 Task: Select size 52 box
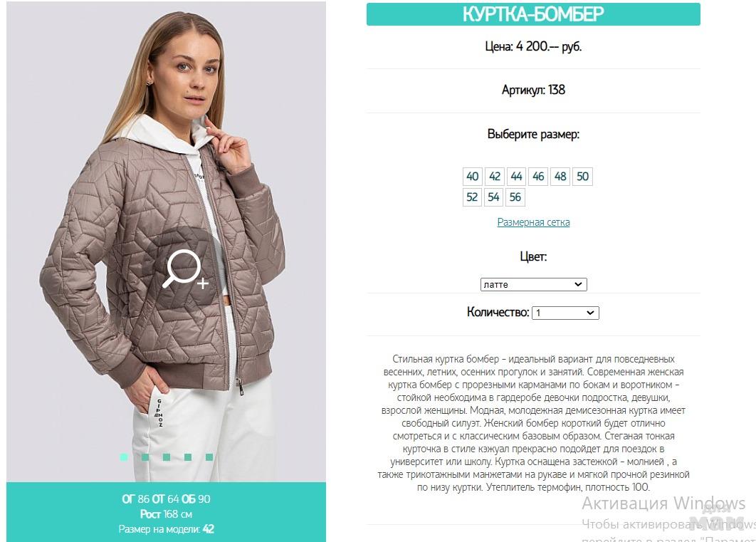[472, 197]
